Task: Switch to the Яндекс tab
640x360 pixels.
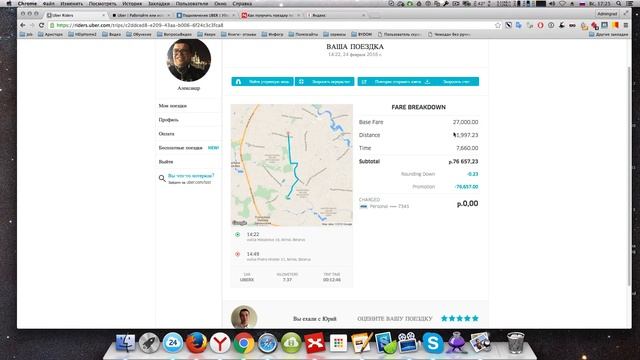Action: (337, 15)
